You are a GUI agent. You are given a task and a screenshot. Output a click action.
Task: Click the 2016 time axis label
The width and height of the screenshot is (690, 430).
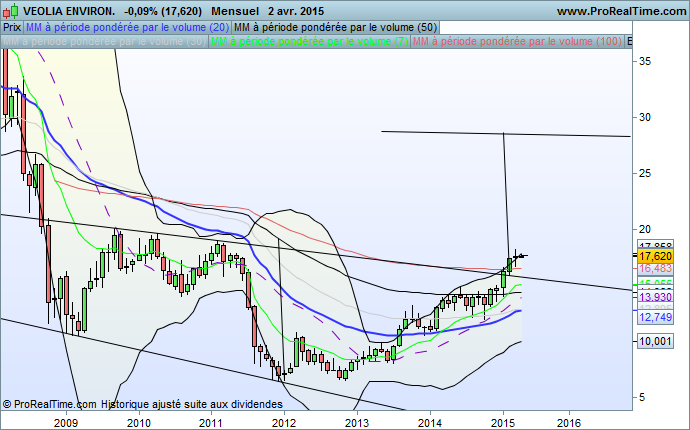coord(569,423)
